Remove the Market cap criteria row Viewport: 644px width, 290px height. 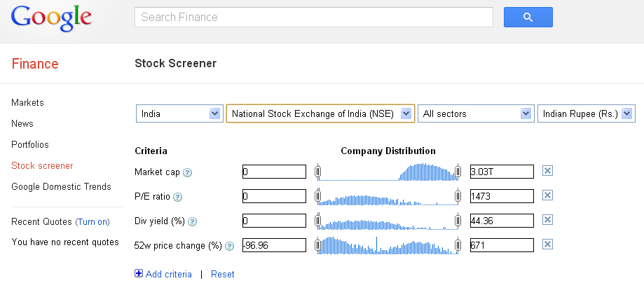tap(548, 172)
